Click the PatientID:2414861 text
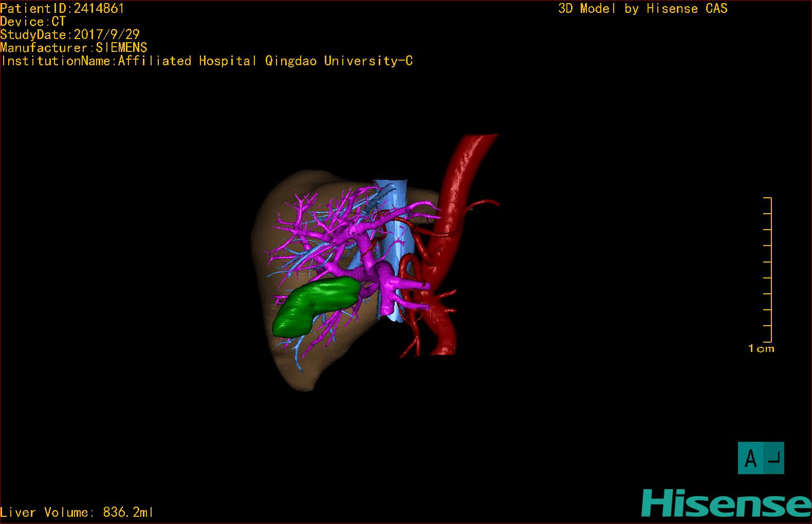 pos(62,8)
